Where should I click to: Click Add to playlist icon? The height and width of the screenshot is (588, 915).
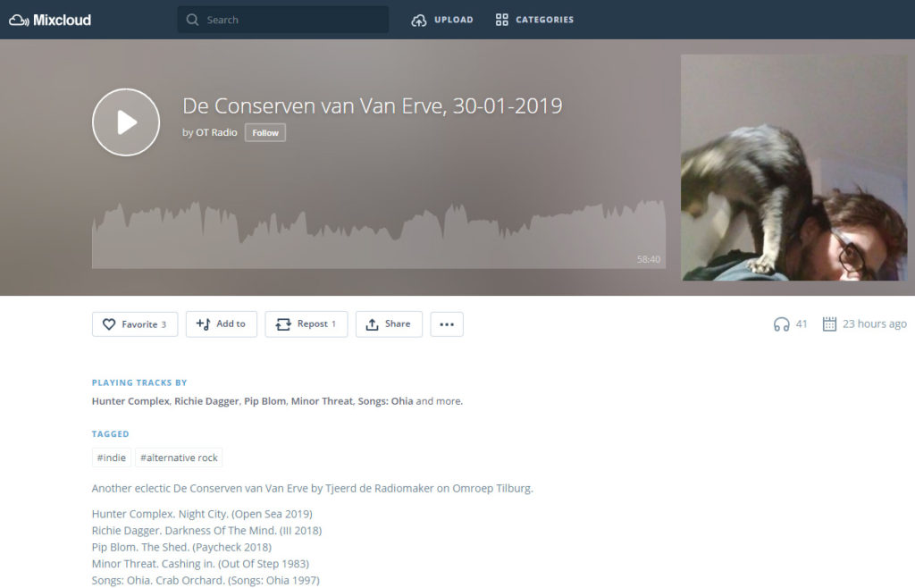203,324
